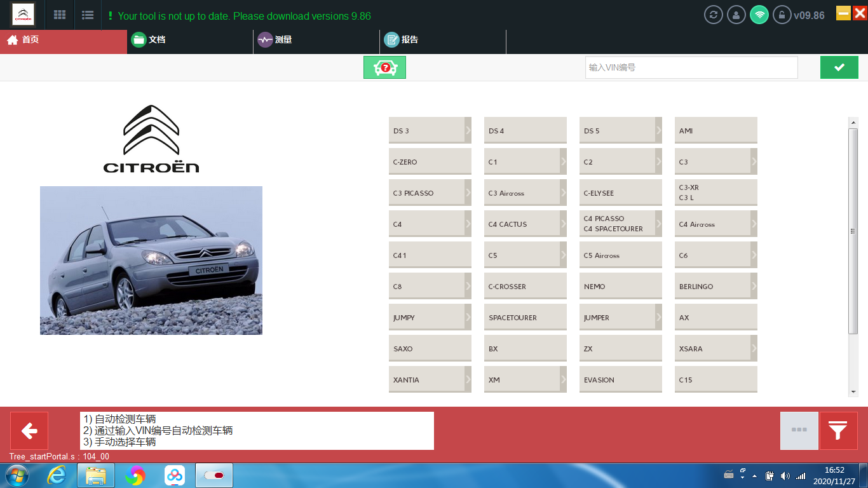Select the C5 Aircross model
868x488 pixels.
(621, 255)
